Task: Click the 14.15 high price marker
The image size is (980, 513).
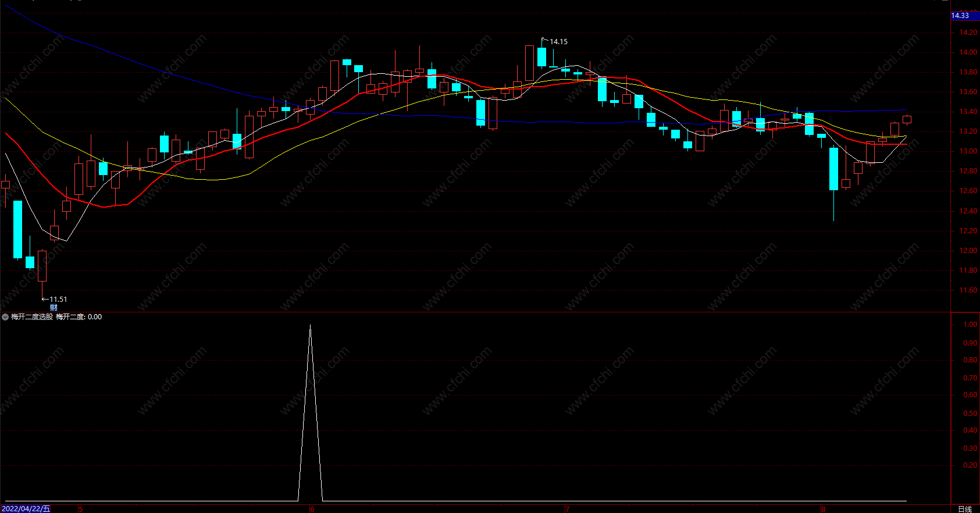Action: 558,42
